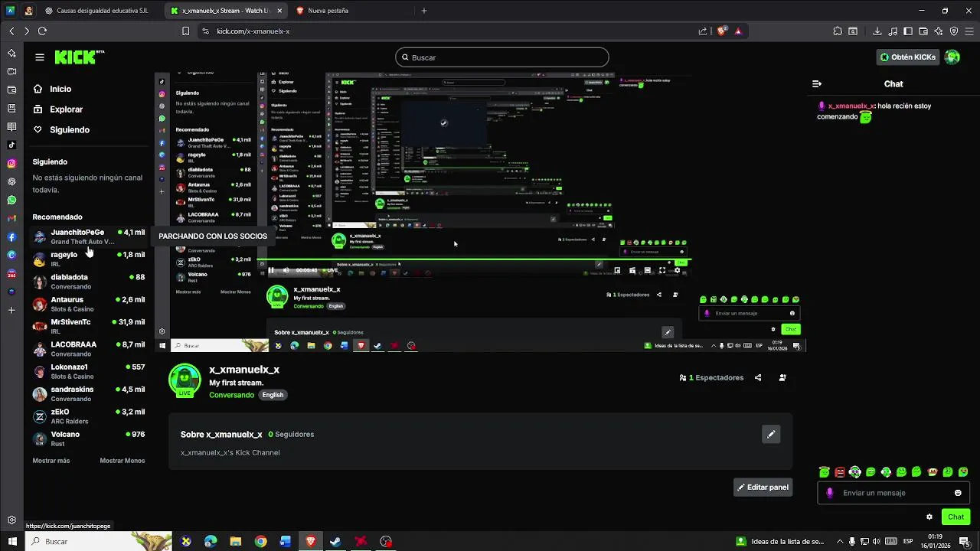The image size is (980, 551).
Task: Open the Kick hamburger menu
Action: [39, 57]
